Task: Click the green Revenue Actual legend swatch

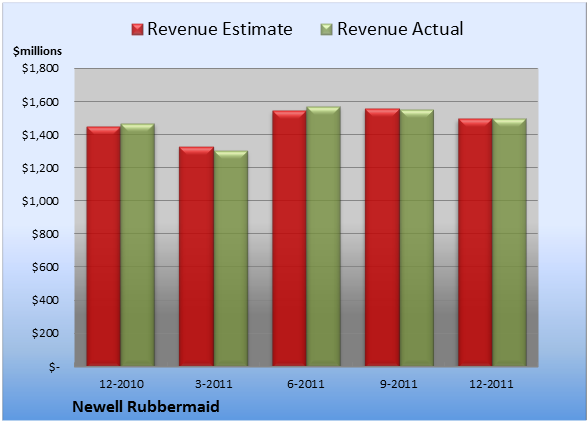Action: tap(327, 29)
